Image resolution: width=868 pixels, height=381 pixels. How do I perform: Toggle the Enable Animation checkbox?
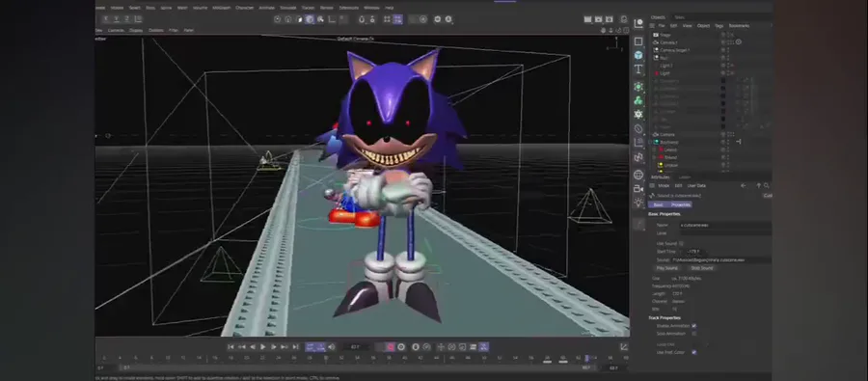click(x=694, y=326)
